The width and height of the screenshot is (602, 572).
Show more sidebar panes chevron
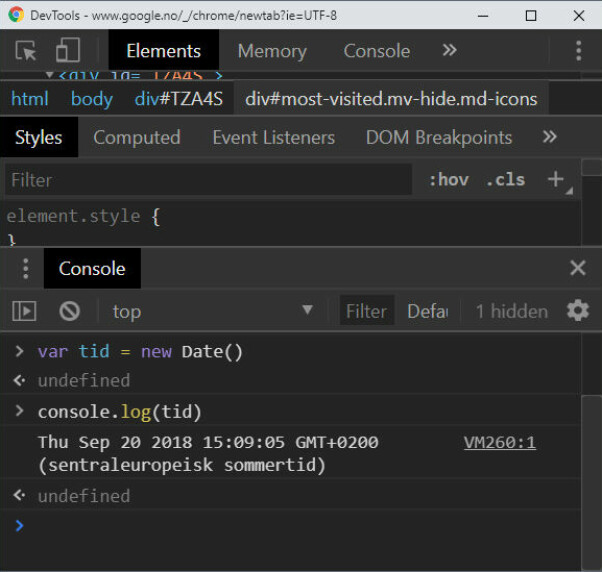549,137
